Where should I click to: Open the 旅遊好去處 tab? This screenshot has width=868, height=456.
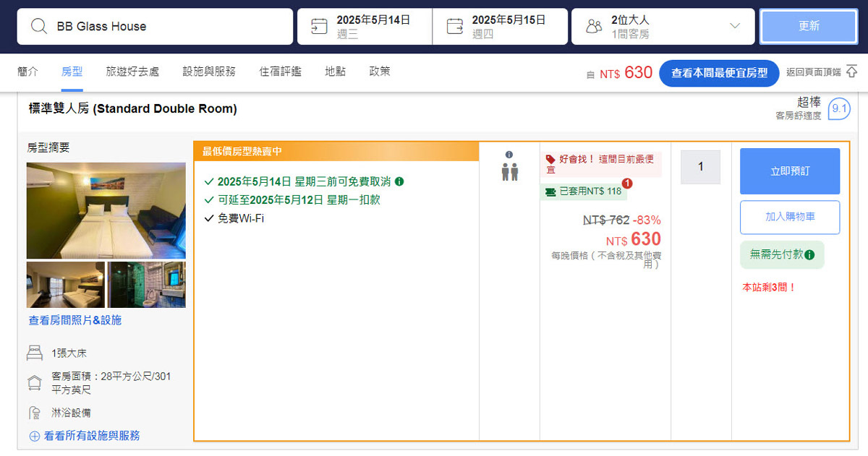coord(132,72)
